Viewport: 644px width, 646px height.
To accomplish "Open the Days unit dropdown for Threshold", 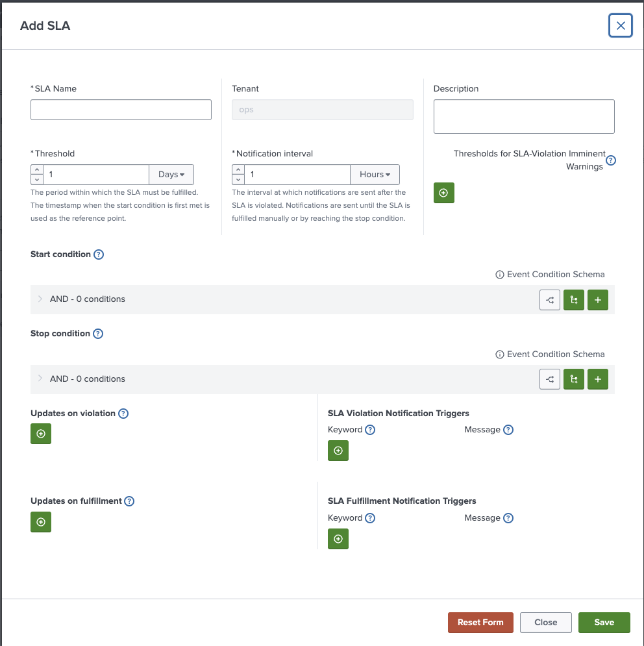I will [x=171, y=174].
